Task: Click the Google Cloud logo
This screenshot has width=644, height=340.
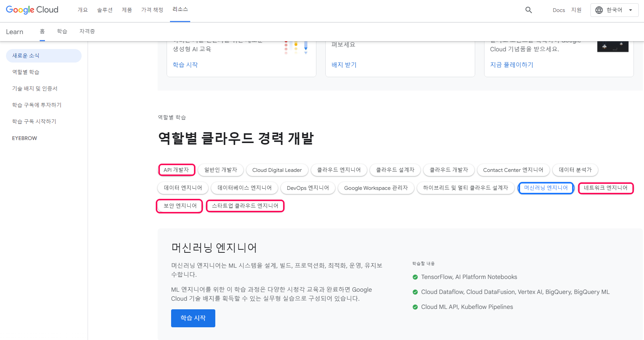Action: click(x=32, y=10)
